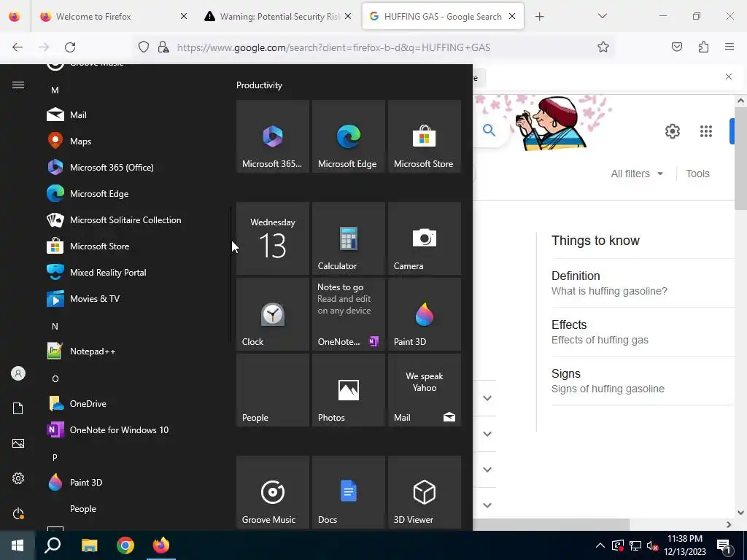This screenshot has width=747, height=560.
Task: Open the Mail live tile
Action: (x=424, y=390)
